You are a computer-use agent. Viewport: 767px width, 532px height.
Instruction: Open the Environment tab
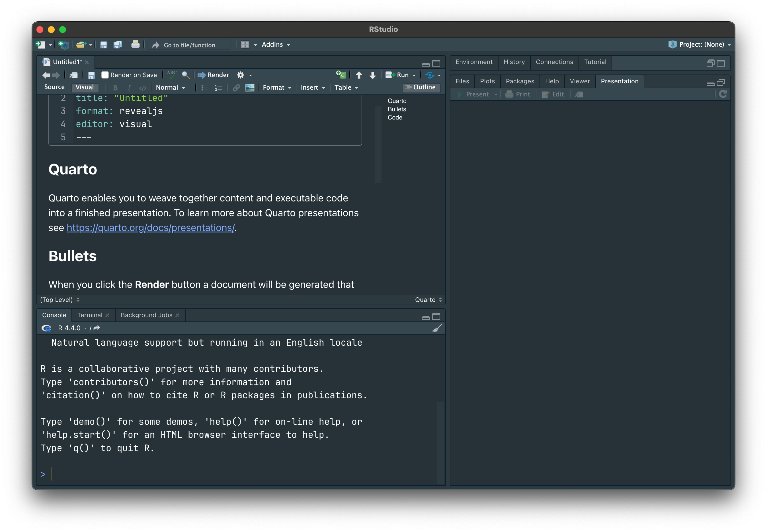click(x=474, y=62)
